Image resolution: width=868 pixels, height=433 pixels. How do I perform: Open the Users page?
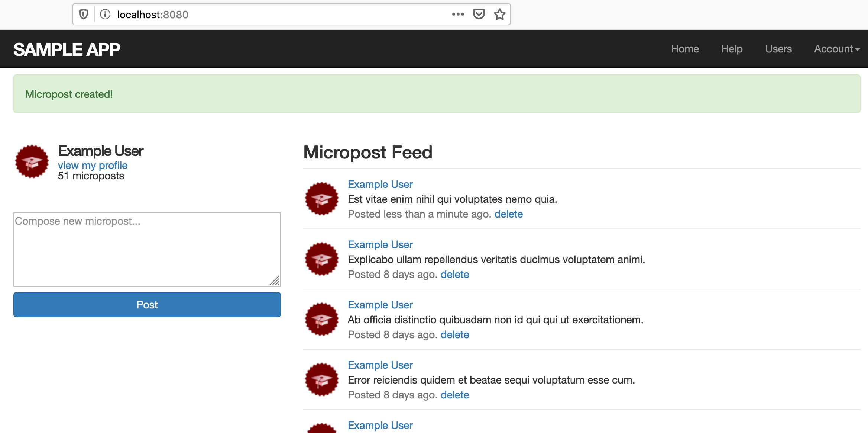(778, 49)
